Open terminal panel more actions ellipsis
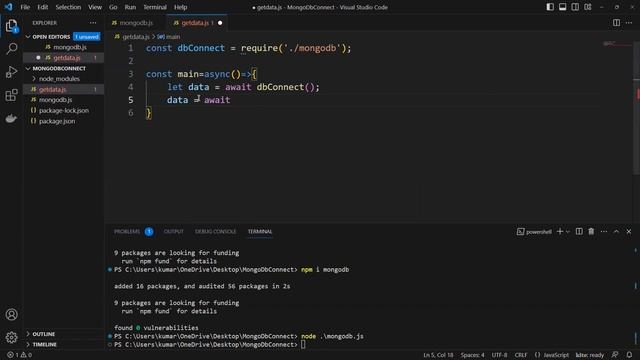The image size is (640, 360). [x=604, y=231]
